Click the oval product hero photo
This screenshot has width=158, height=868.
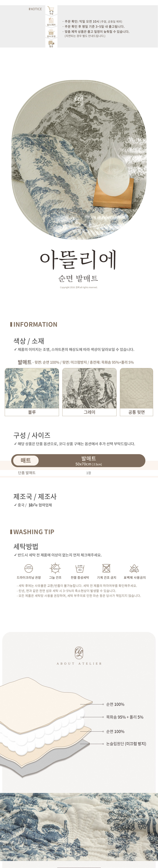point(79,159)
